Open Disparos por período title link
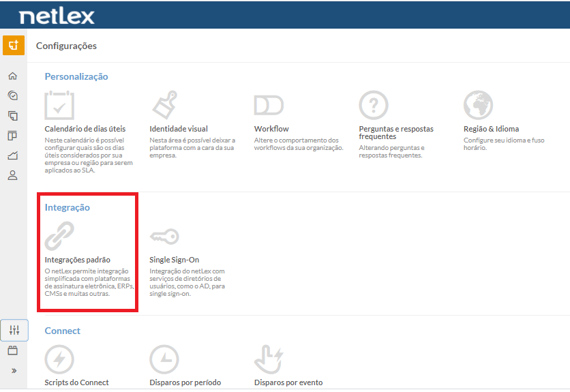Image resolution: width=570 pixels, height=392 pixels. 185,382
